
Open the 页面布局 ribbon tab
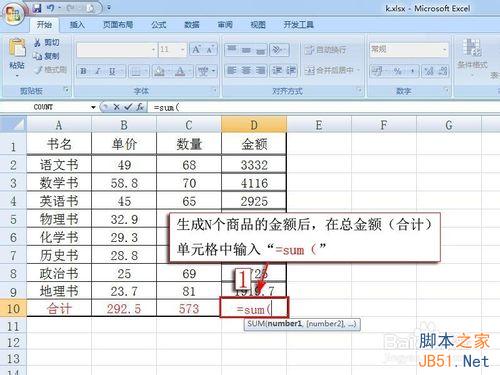point(118,25)
